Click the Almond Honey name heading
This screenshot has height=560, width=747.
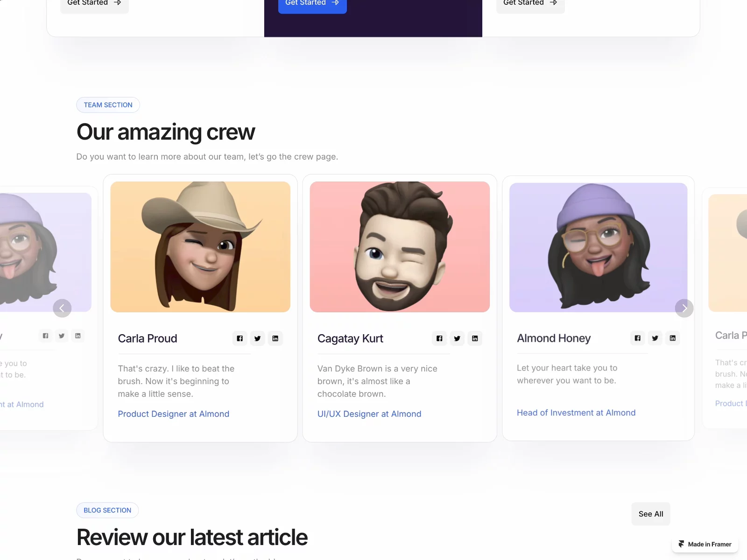click(554, 338)
